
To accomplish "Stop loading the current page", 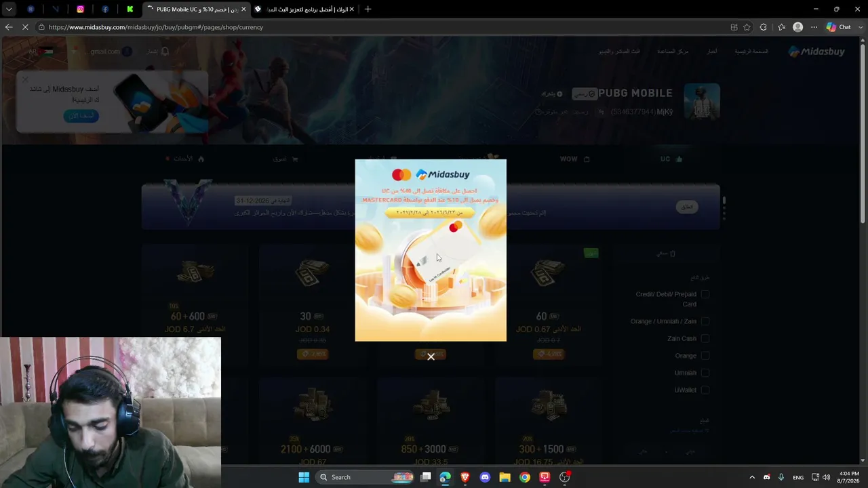I will click(25, 27).
